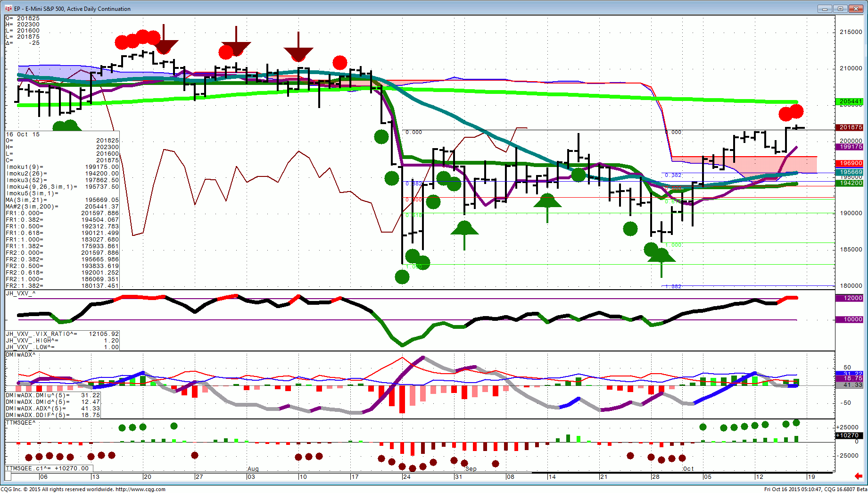Open the http://www.cqg.com link
This screenshot has height=493, width=868.
pos(141,489)
